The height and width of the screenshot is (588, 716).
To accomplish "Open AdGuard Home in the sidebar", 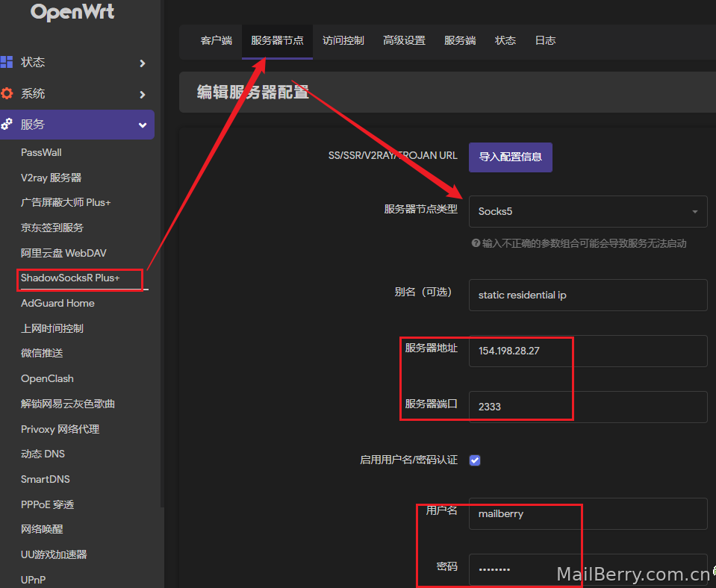I will tap(57, 303).
